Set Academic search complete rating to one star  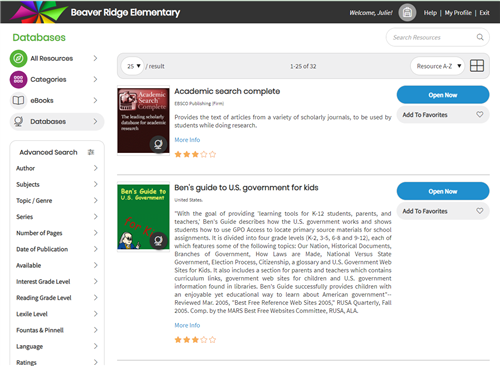pos(178,154)
